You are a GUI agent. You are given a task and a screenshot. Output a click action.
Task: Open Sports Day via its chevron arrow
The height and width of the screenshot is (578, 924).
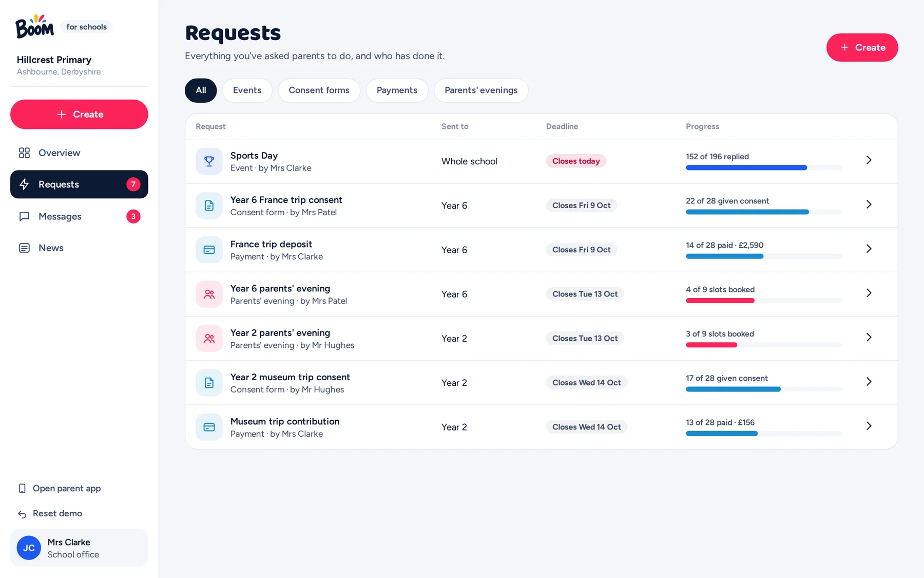[869, 160]
